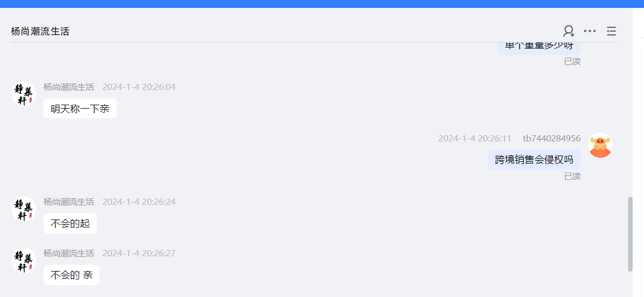The height and width of the screenshot is (297, 644).
Task: Click the partially visible 单个重量多少呀 bubble
Action: (x=539, y=48)
